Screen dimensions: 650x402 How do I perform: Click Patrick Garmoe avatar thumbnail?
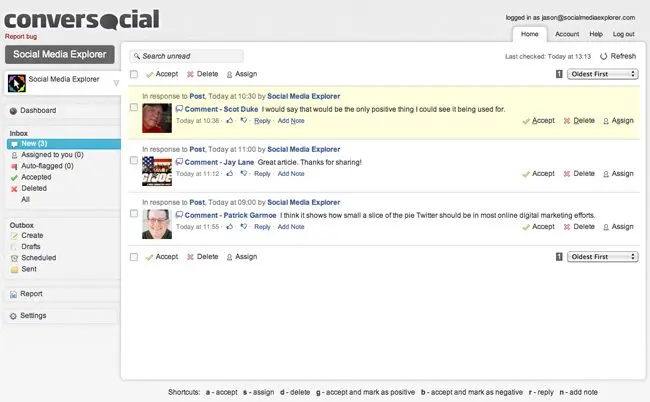[157, 224]
